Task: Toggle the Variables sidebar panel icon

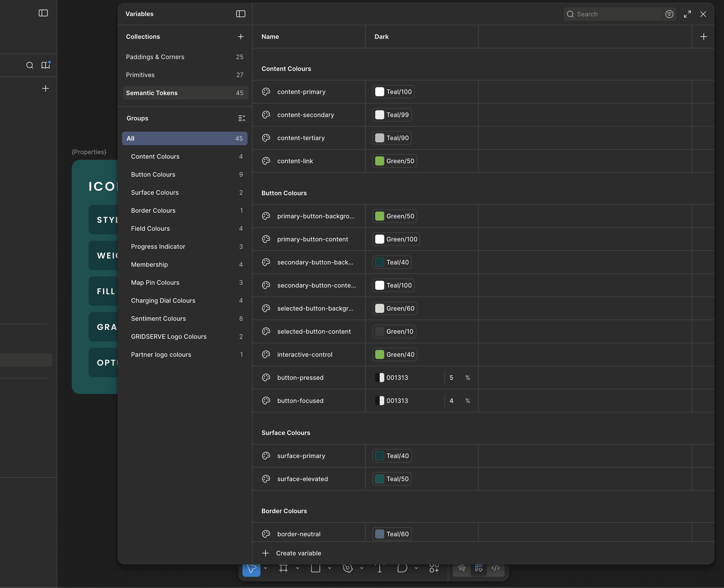Action: coord(240,14)
